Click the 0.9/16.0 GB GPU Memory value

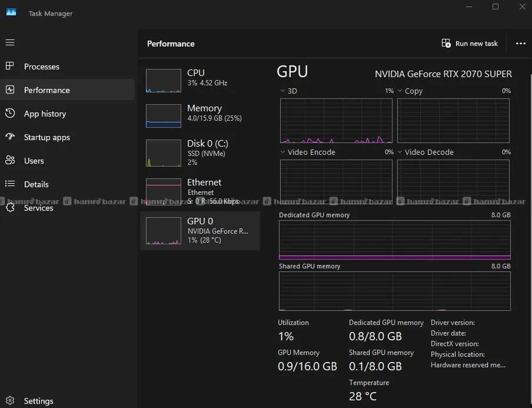coord(307,366)
